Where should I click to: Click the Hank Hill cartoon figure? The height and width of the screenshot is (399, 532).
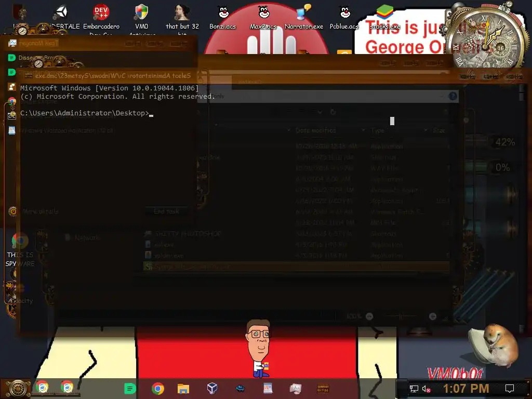click(x=259, y=349)
